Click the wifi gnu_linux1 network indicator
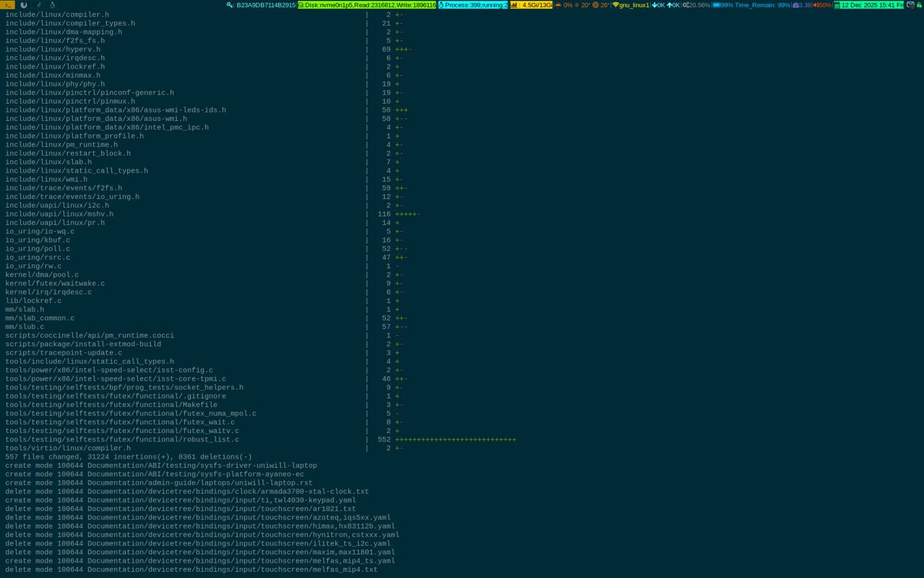Viewport: 924px width, 578px height. (631, 5)
